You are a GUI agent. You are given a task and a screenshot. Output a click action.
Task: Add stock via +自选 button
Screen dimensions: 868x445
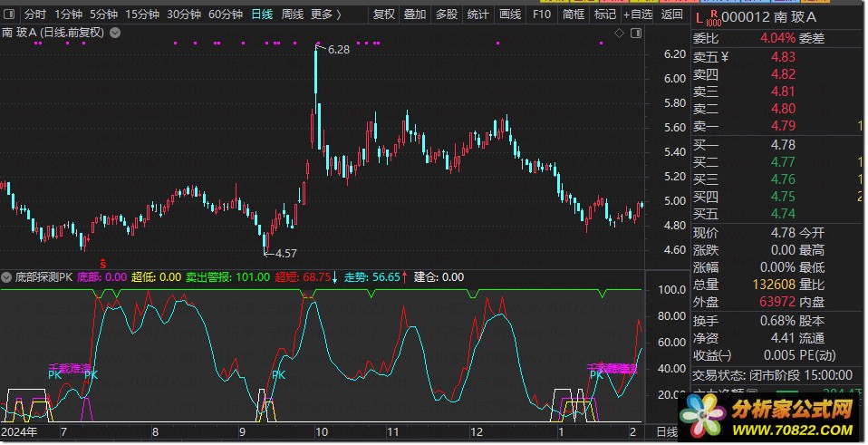tap(638, 15)
